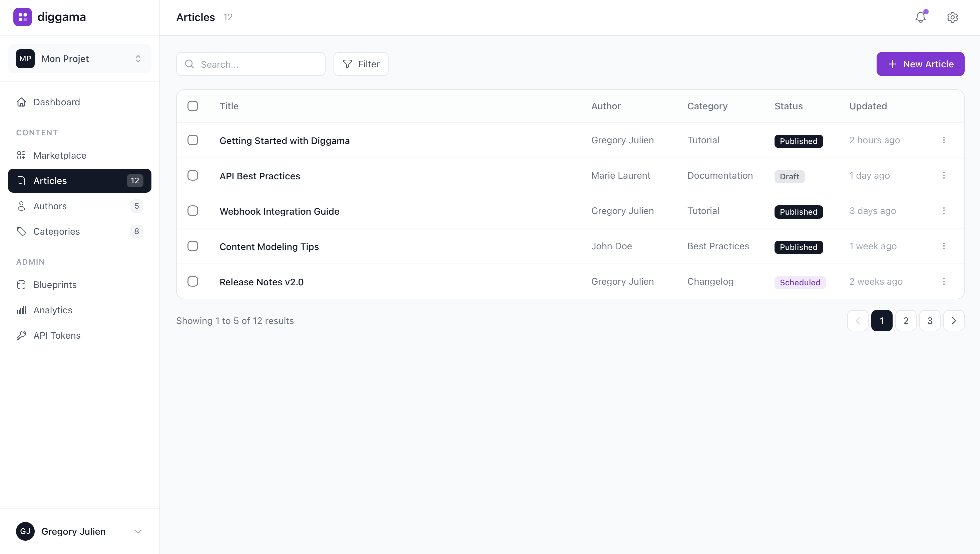Open the Filter options
This screenshot has height=554, width=980.
(360, 64)
